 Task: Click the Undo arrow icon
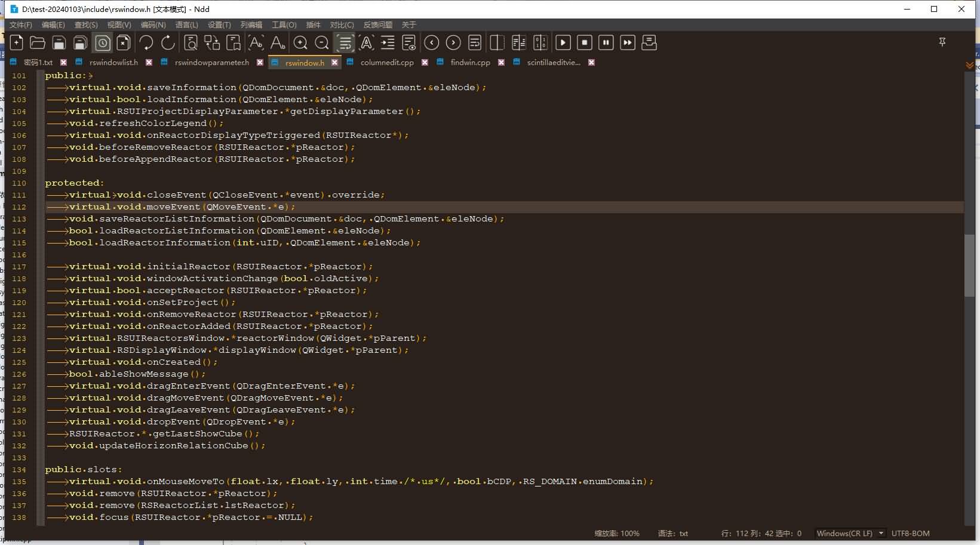[146, 42]
